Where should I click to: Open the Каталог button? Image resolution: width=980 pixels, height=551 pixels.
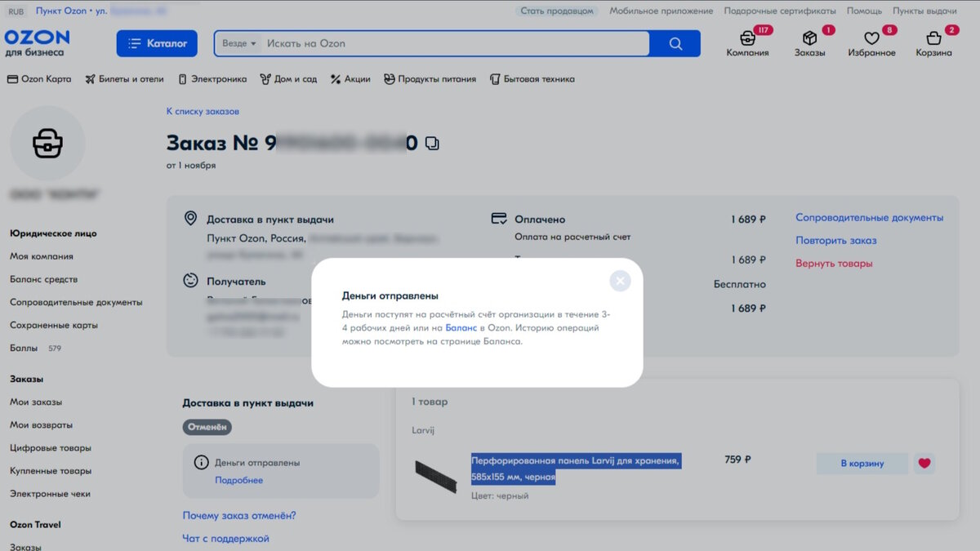[x=157, y=43]
